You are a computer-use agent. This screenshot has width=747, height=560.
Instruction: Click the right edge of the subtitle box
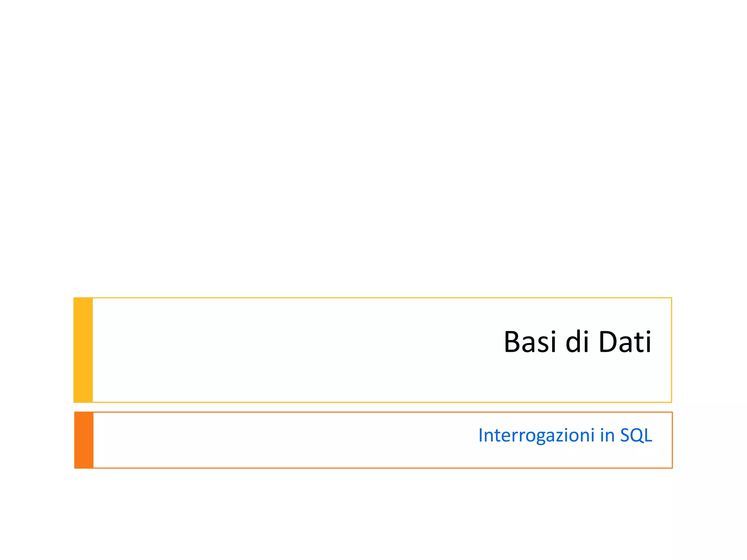click(672, 440)
